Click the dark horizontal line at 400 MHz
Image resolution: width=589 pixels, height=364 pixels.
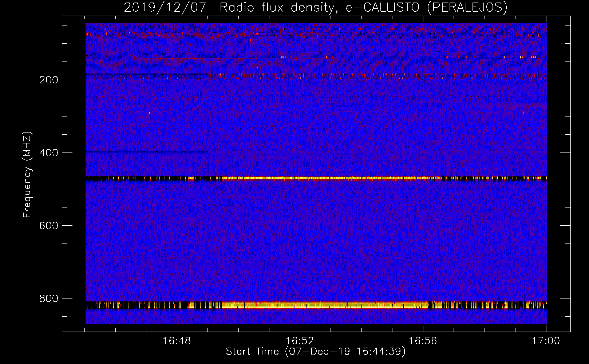point(147,152)
